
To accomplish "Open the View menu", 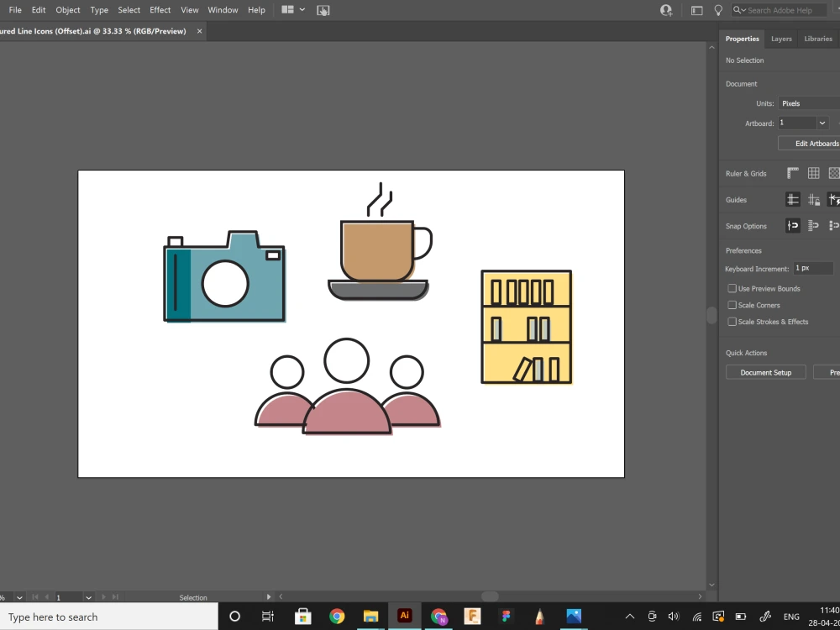I will pos(190,9).
